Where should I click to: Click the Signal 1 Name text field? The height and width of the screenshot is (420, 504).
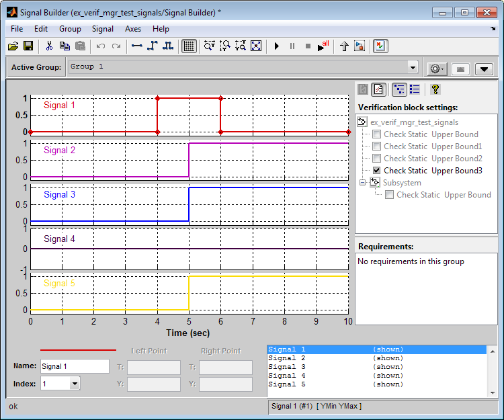(x=74, y=366)
